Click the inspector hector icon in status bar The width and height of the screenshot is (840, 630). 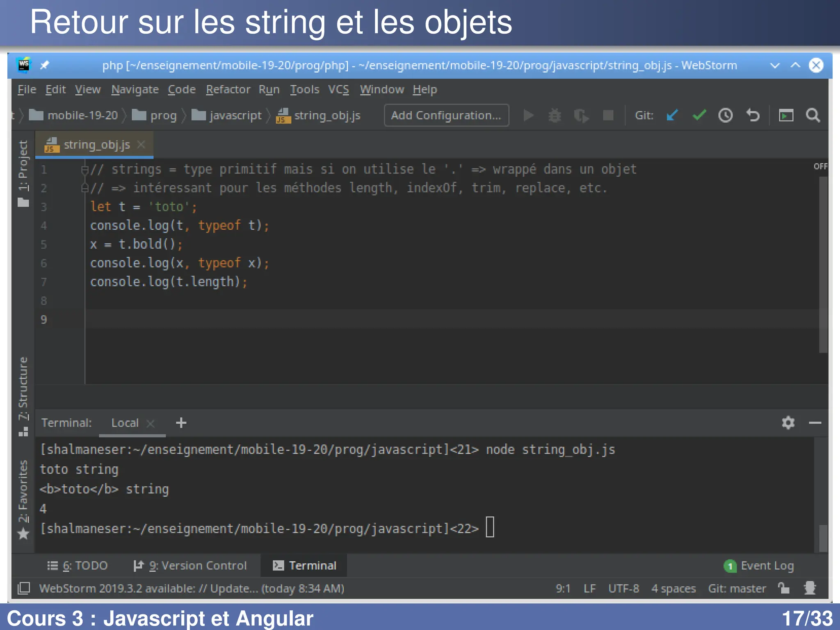click(810, 589)
